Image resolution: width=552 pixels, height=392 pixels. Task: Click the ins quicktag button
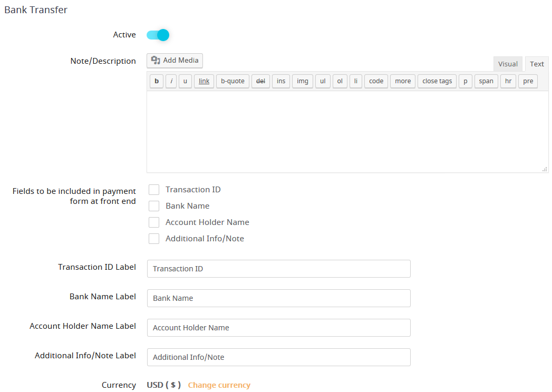tap(281, 81)
